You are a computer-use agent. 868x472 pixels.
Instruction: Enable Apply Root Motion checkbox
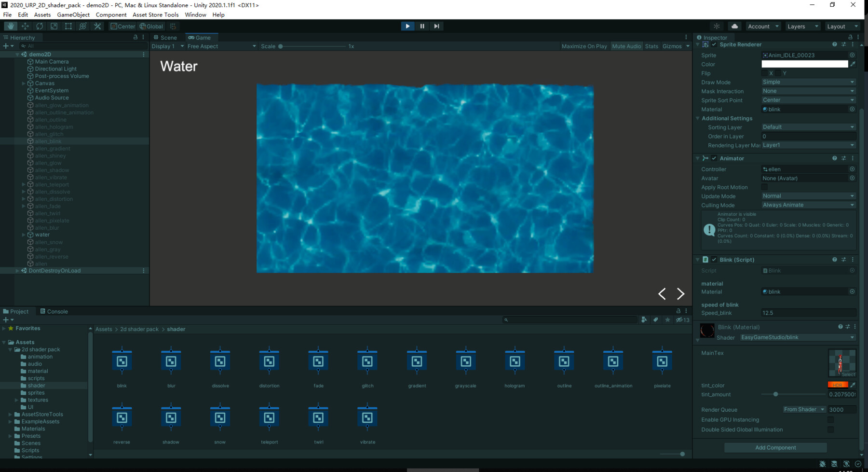(x=764, y=187)
